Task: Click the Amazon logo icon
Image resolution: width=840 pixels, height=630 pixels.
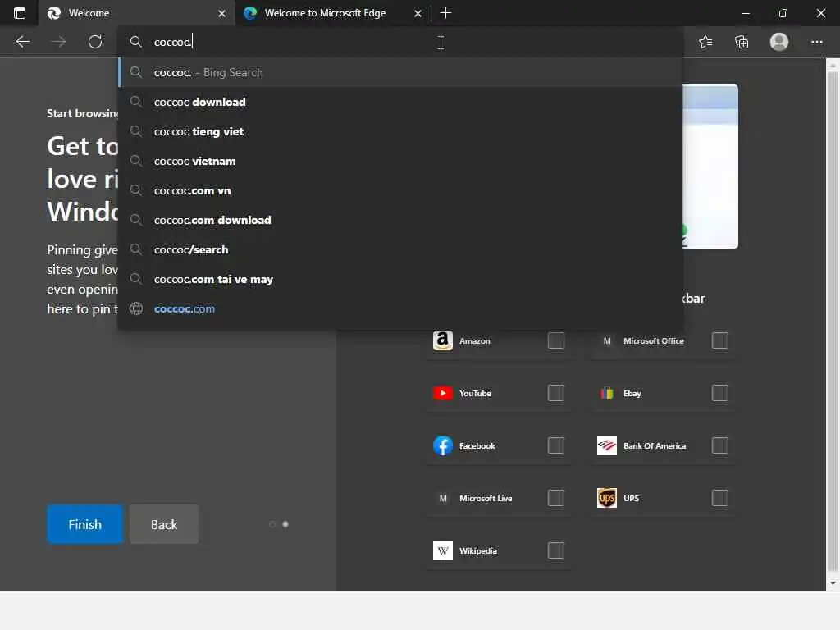Action: pos(442,340)
